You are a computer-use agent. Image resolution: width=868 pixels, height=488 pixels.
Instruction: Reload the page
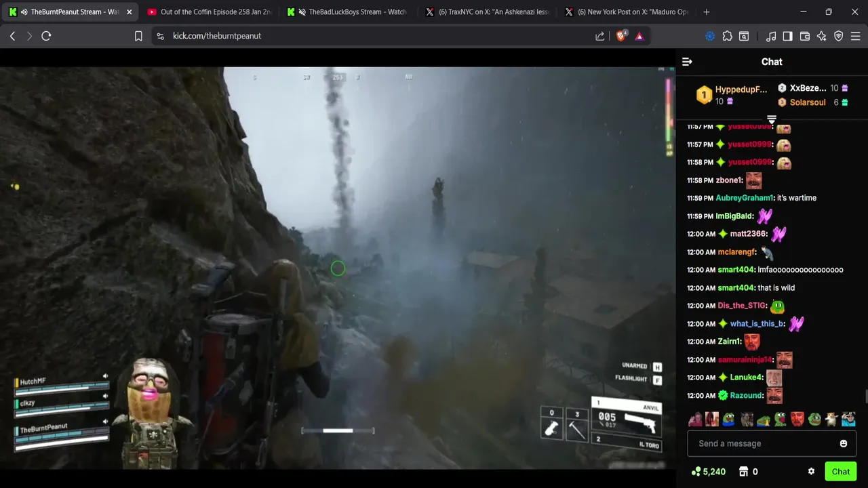coord(46,36)
